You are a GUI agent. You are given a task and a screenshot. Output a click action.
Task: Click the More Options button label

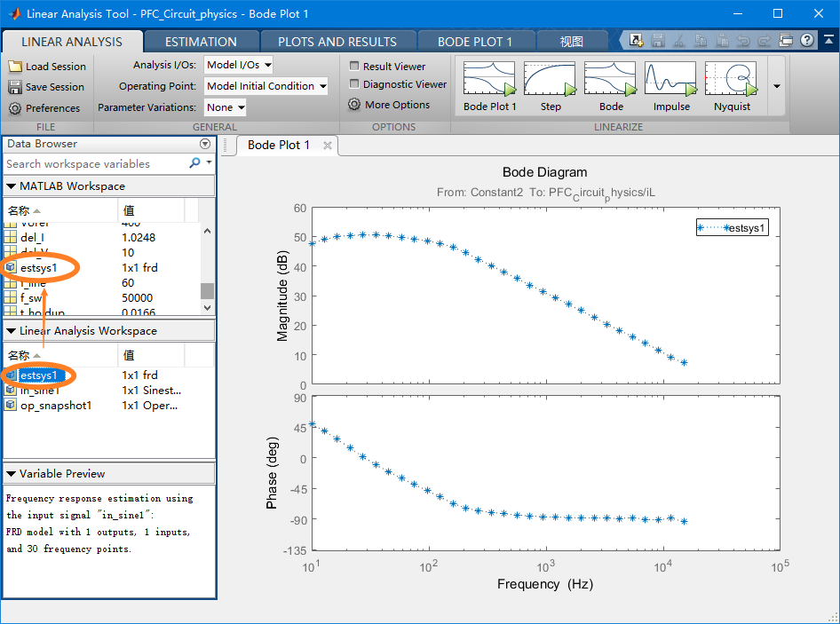pos(398,105)
